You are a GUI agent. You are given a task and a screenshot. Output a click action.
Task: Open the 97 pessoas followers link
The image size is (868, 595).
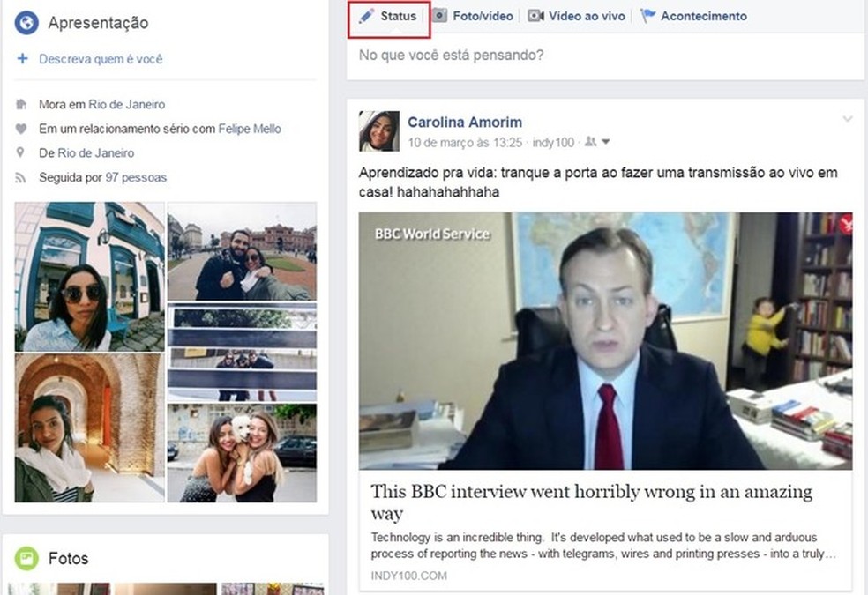(x=136, y=177)
